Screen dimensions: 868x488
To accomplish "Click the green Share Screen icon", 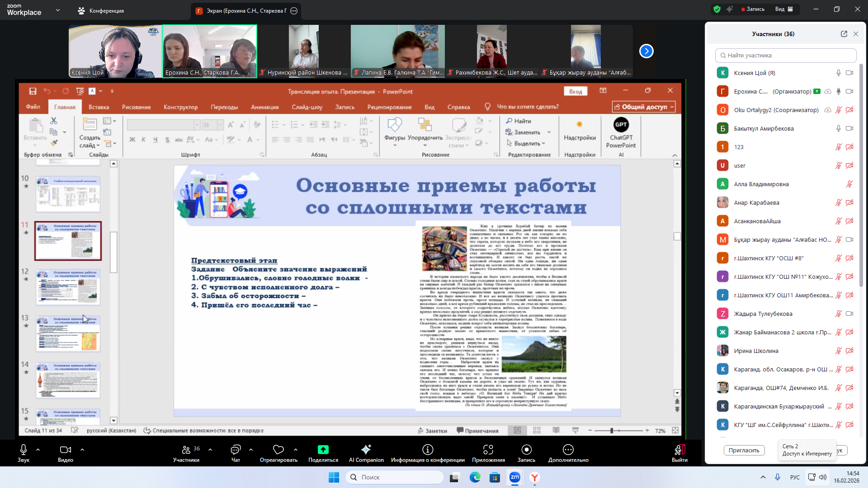I will pos(323,450).
